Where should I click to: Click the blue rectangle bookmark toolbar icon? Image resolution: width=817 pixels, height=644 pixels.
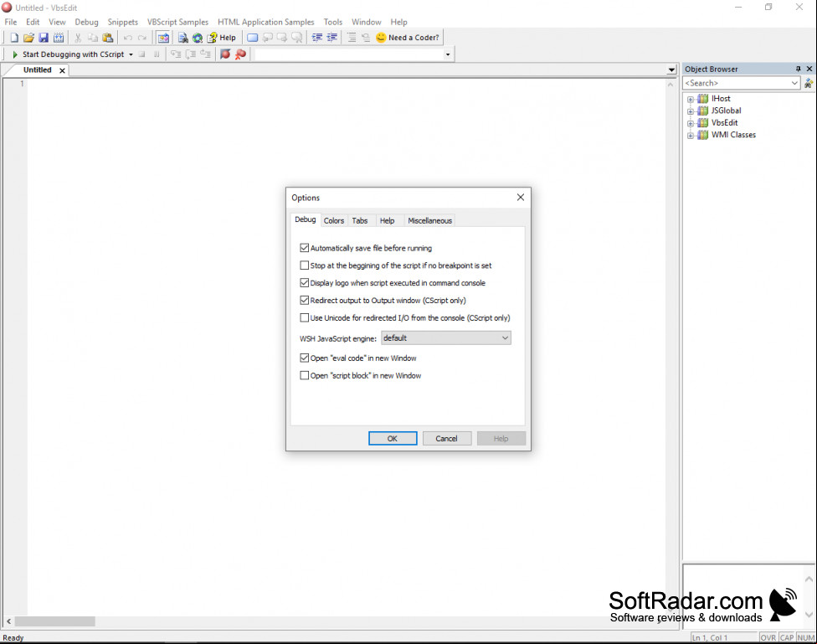click(252, 38)
